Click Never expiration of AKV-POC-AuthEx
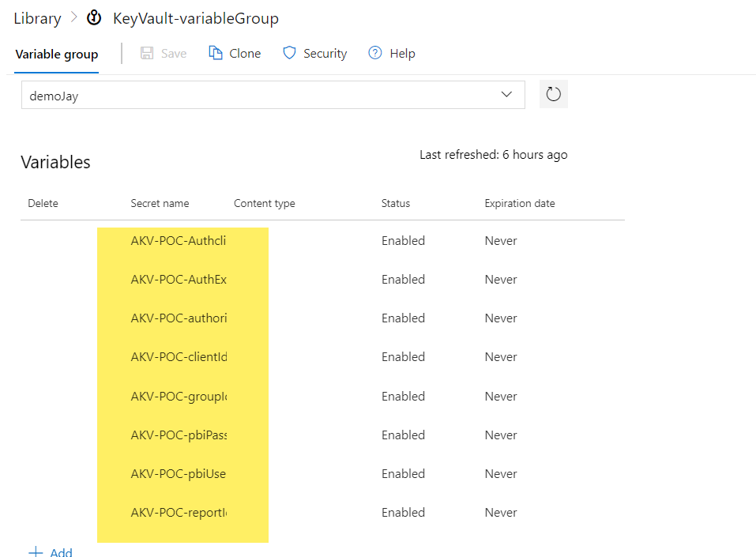Image resolution: width=756 pixels, height=557 pixels. 501,279
